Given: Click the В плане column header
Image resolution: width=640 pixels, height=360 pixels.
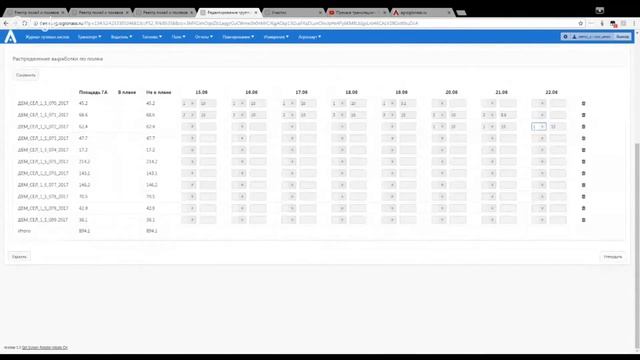Looking at the screenshot, I should tap(127, 93).
